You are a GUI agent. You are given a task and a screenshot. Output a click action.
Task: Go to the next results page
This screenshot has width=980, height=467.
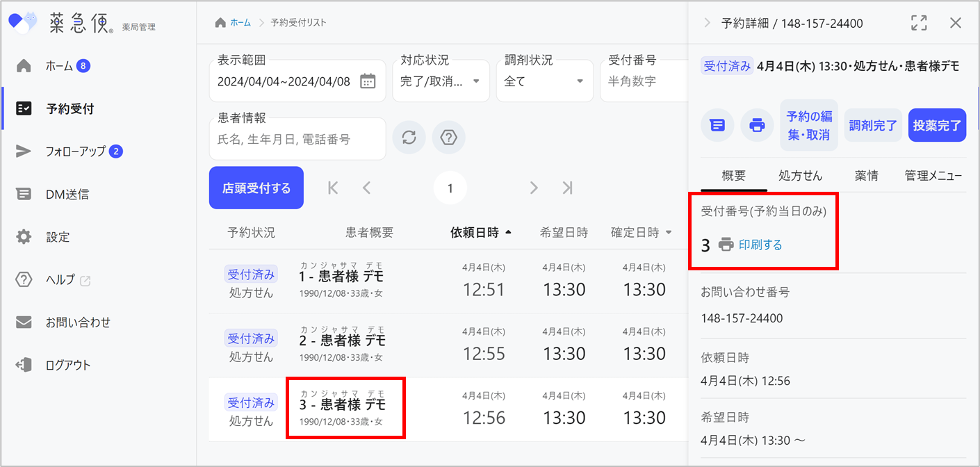(x=534, y=188)
